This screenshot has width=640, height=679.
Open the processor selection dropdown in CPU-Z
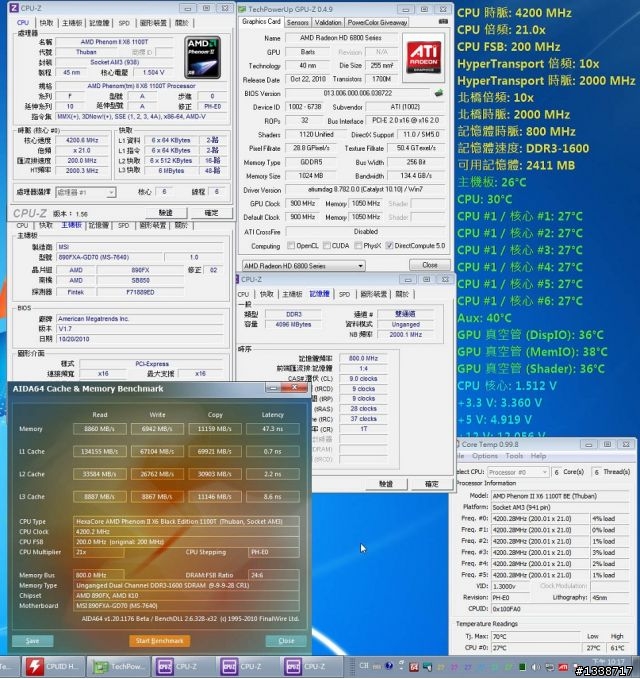click(86, 192)
